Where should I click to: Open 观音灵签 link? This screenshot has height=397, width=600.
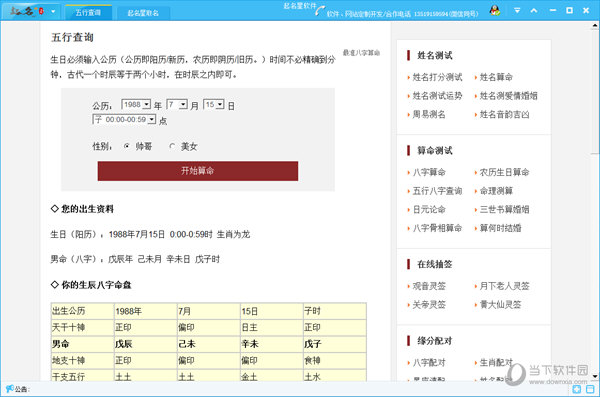click(429, 286)
